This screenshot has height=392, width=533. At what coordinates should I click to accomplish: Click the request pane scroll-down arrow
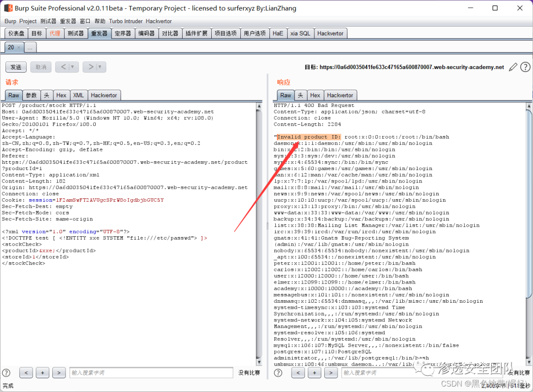(259, 362)
